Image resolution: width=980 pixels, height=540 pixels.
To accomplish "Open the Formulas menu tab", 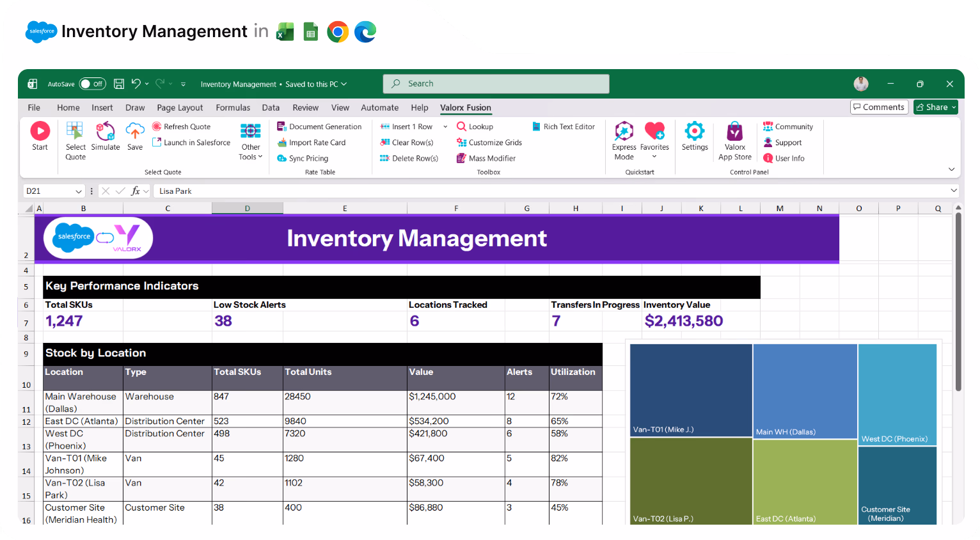I will 233,107.
